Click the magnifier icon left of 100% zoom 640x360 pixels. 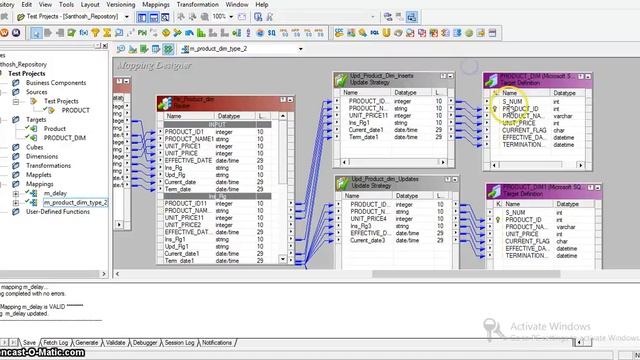204,17
